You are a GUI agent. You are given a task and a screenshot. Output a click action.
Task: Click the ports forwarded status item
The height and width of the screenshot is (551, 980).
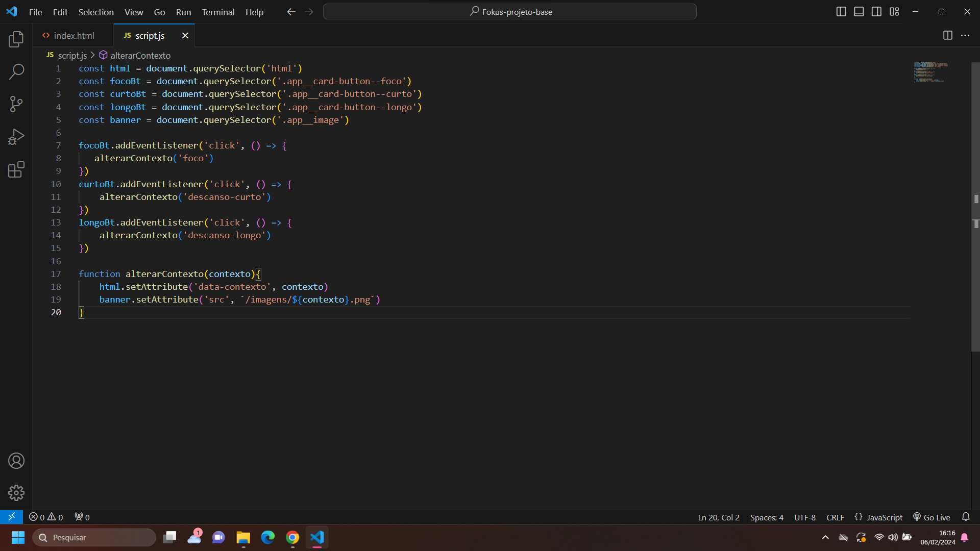click(x=82, y=517)
